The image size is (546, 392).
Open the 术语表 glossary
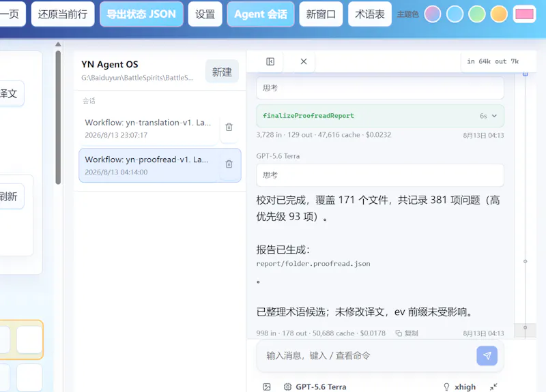pos(370,14)
